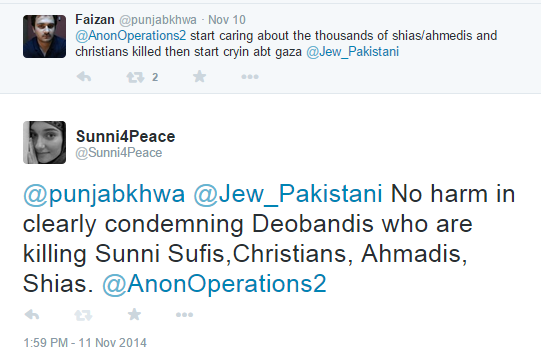Open @Jew_Pakistani mention in Faizan's tweet

353,52
